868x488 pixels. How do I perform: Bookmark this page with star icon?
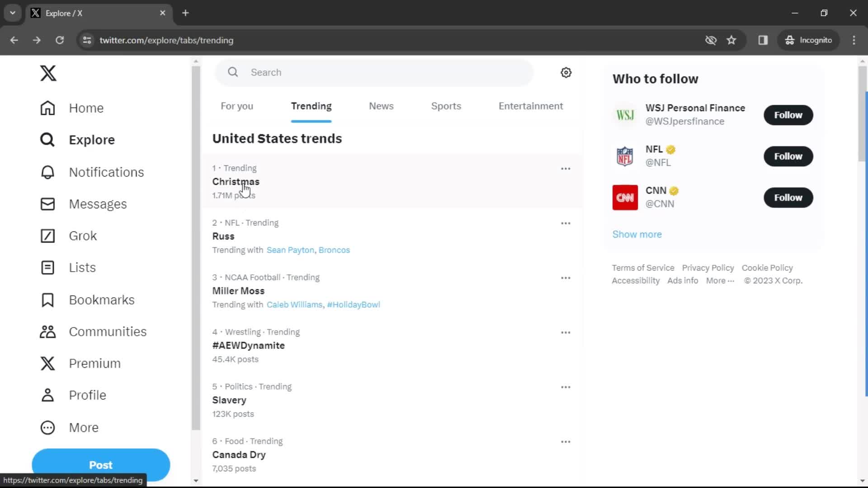coord(731,40)
